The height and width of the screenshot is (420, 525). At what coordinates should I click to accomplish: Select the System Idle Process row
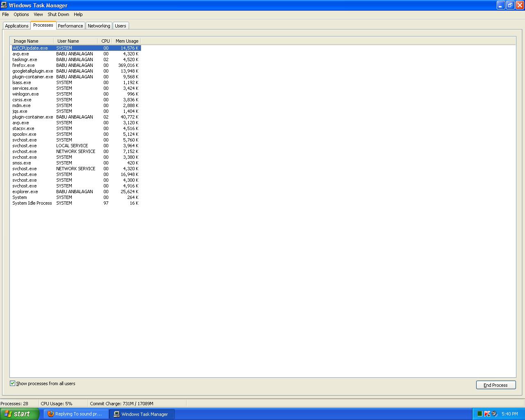point(76,203)
